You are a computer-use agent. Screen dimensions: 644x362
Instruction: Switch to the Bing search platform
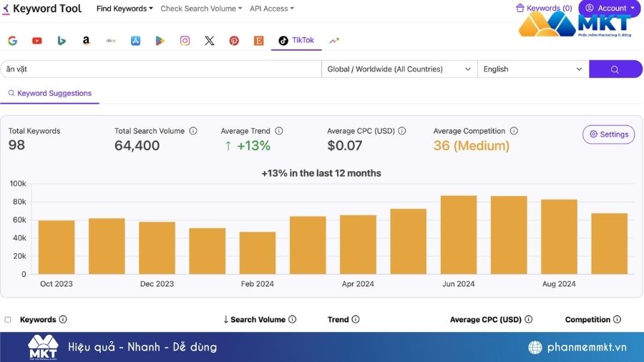click(62, 41)
